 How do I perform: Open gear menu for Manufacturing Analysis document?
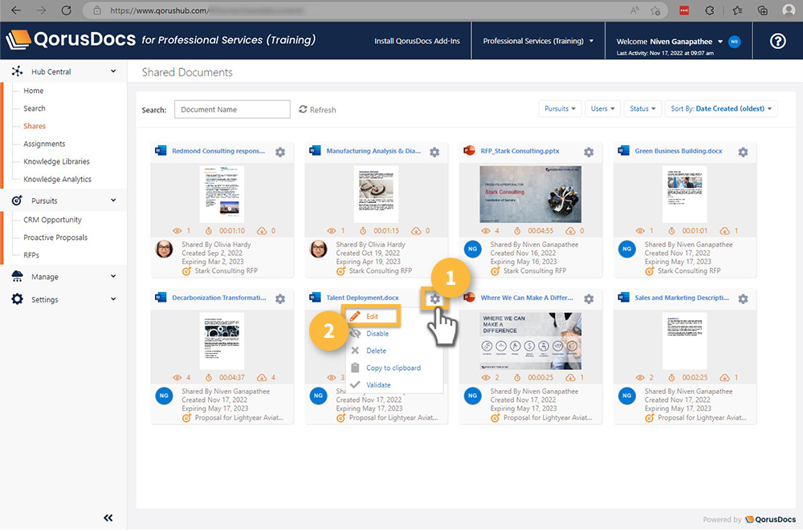point(434,152)
